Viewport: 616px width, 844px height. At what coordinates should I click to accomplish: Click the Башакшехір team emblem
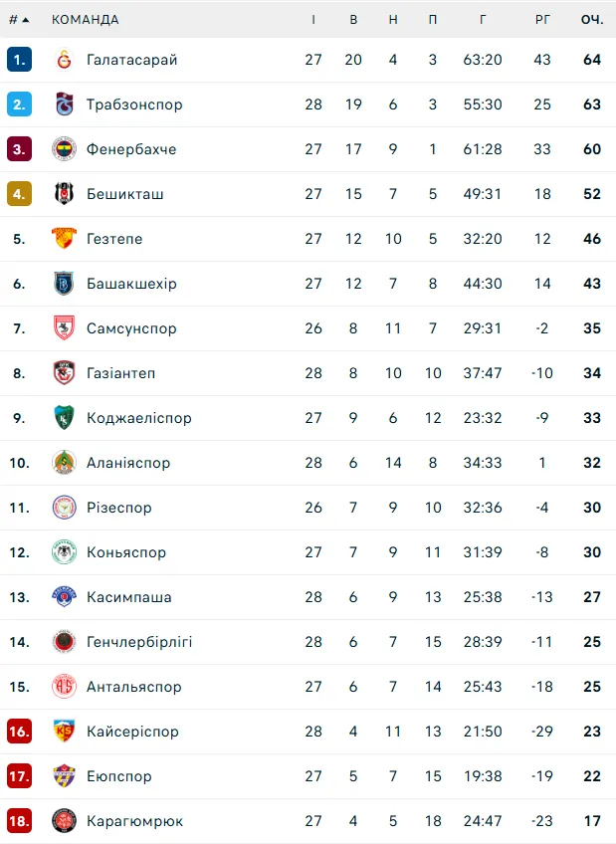64,284
